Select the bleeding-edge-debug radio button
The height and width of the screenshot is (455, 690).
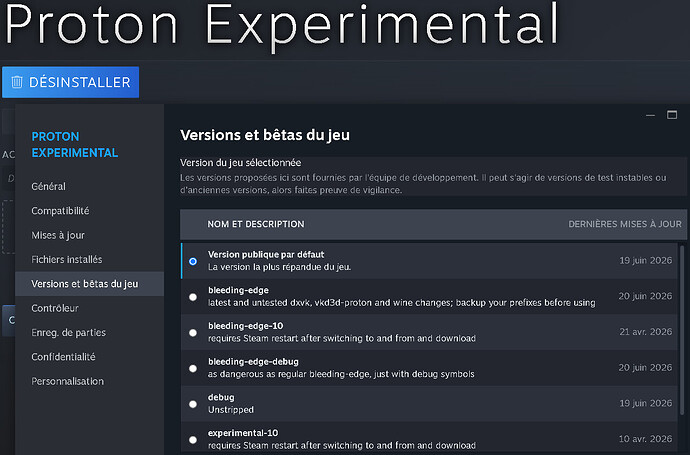pyautogui.click(x=193, y=368)
